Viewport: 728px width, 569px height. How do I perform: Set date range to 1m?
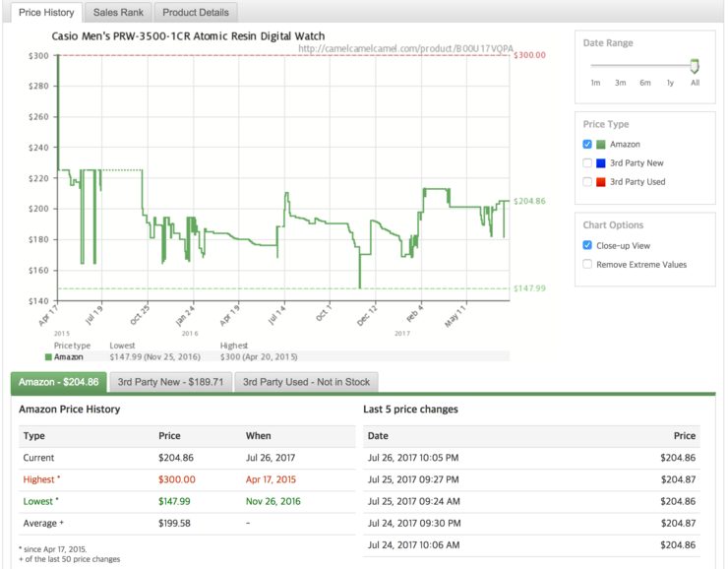click(x=595, y=83)
